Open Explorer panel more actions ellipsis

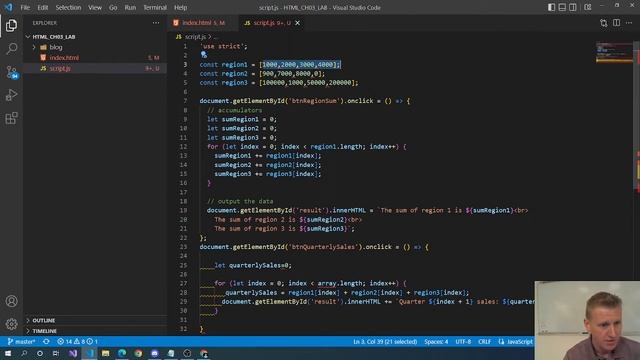[156, 23]
